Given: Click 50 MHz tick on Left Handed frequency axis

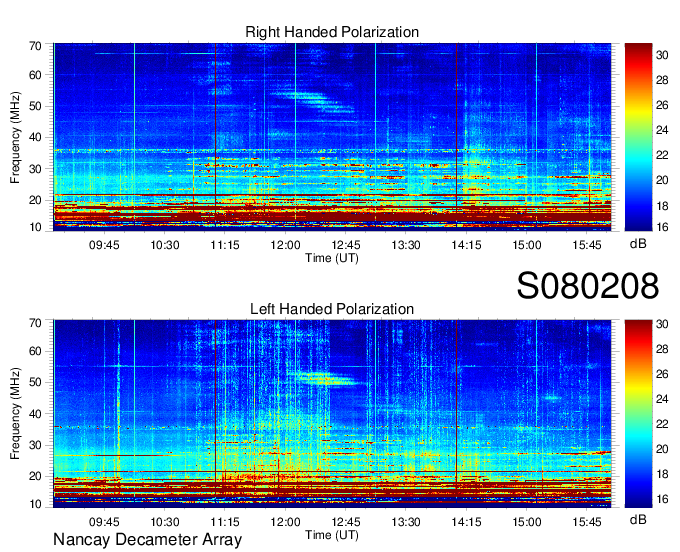Looking at the screenshot, I should tap(35, 382).
